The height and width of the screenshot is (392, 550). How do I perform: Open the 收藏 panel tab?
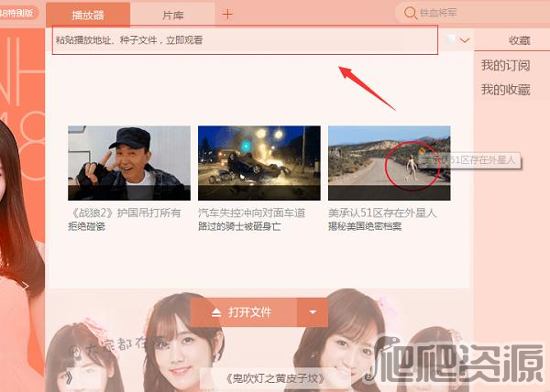[519, 40]
